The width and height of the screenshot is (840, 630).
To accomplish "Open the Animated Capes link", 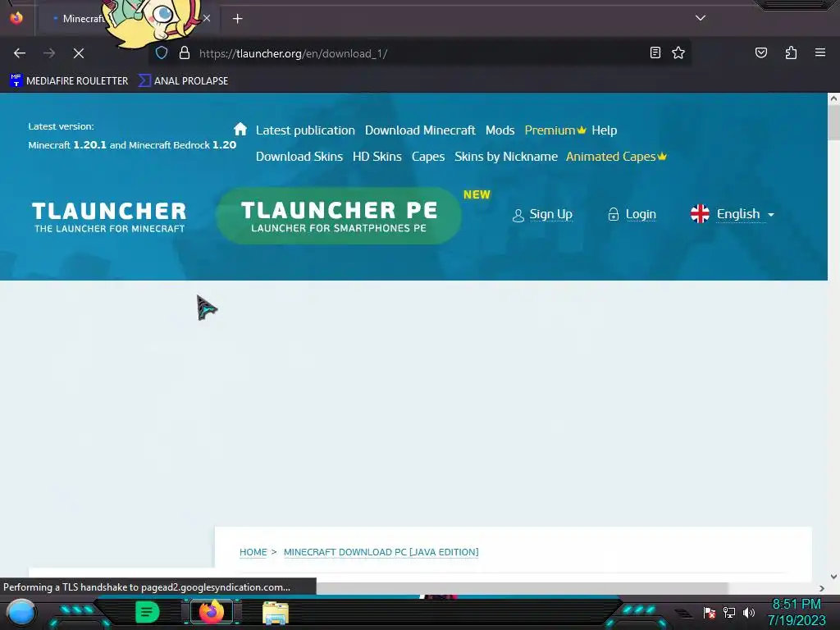I will (616, 157).
